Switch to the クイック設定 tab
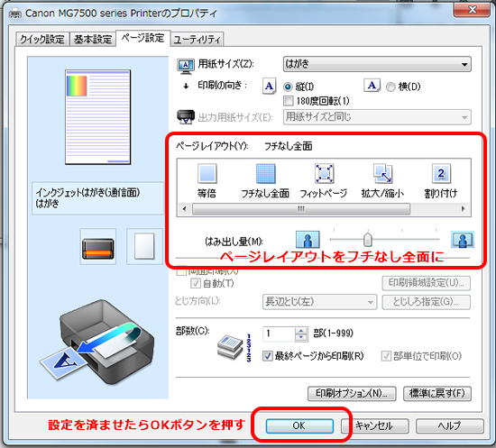The width and height of the screenshot is (496, 448). click(42, 39)
